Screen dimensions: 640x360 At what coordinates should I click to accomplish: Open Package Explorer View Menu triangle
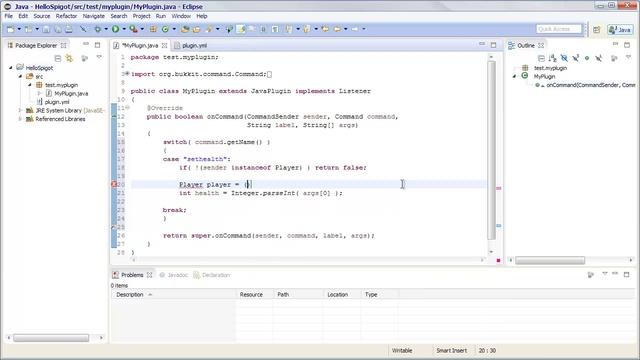click(99, 58)
